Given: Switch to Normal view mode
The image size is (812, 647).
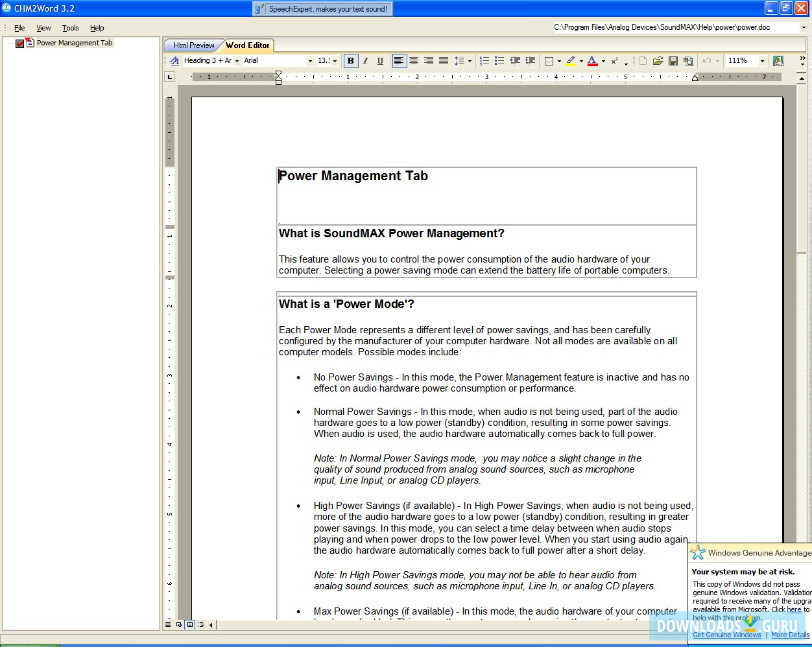Looking at the screenshot, I should click(168, 624).
